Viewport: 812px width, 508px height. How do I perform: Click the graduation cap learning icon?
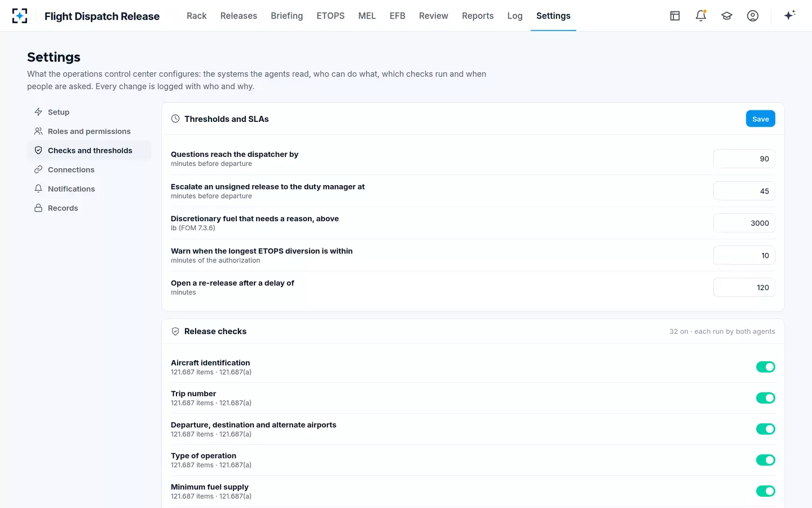727,16
